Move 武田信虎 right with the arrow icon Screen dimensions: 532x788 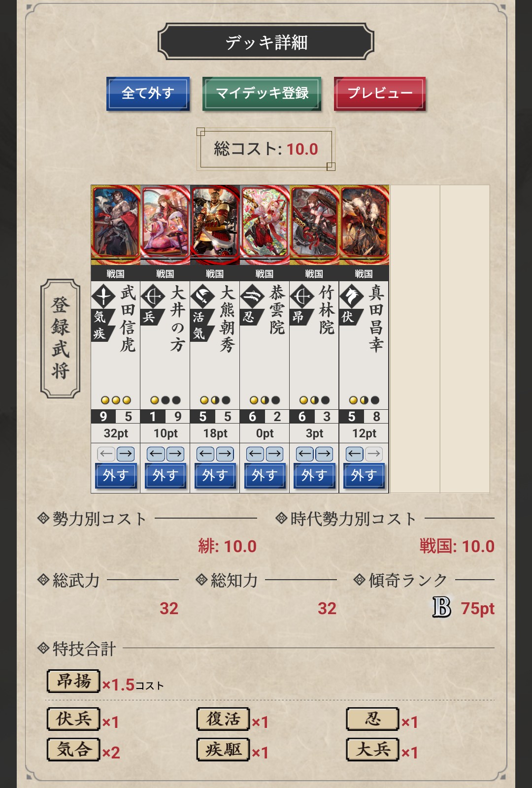[125, 454]
